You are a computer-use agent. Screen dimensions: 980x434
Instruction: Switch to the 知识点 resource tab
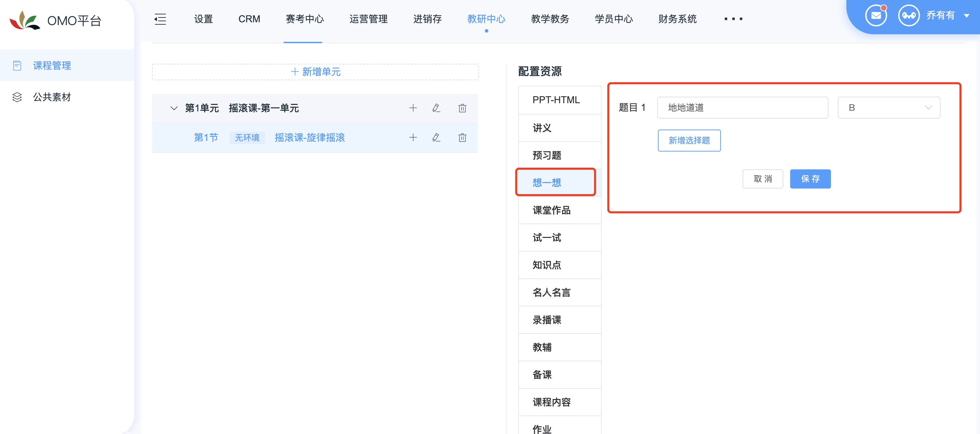tap(560, 265)
